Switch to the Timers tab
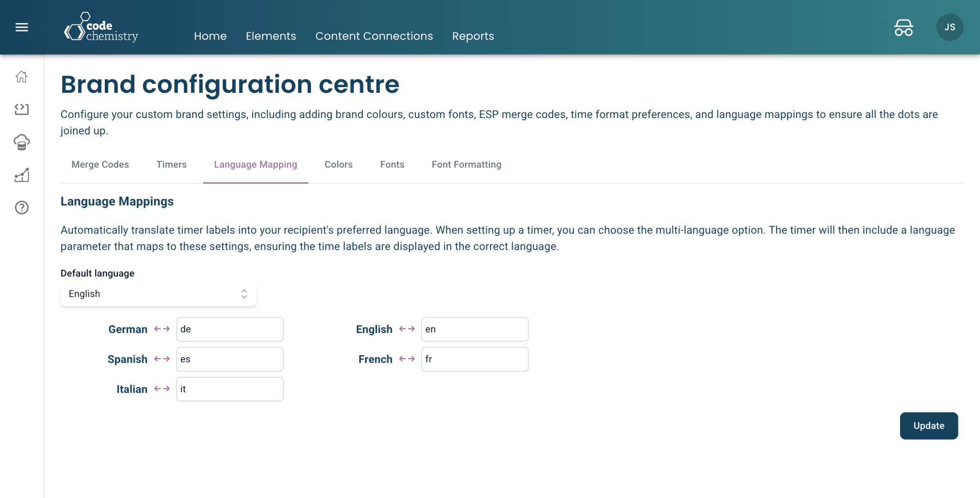 click(171, 165)
